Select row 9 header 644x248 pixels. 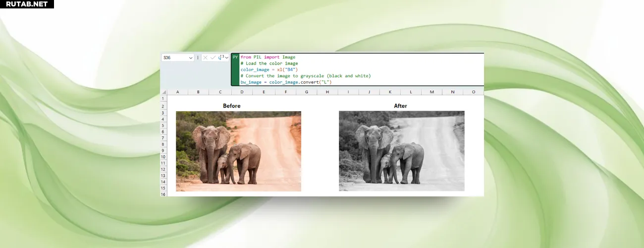pyautogui.click(x=163, y=150)
